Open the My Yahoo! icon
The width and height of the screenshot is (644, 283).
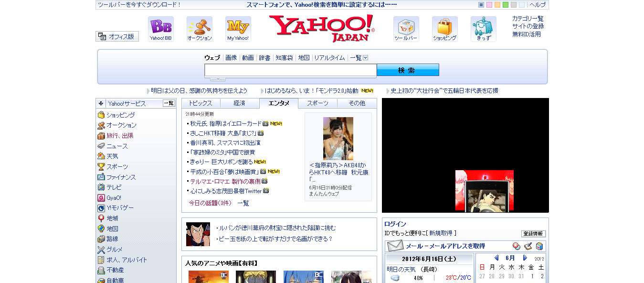click(238, 29)
